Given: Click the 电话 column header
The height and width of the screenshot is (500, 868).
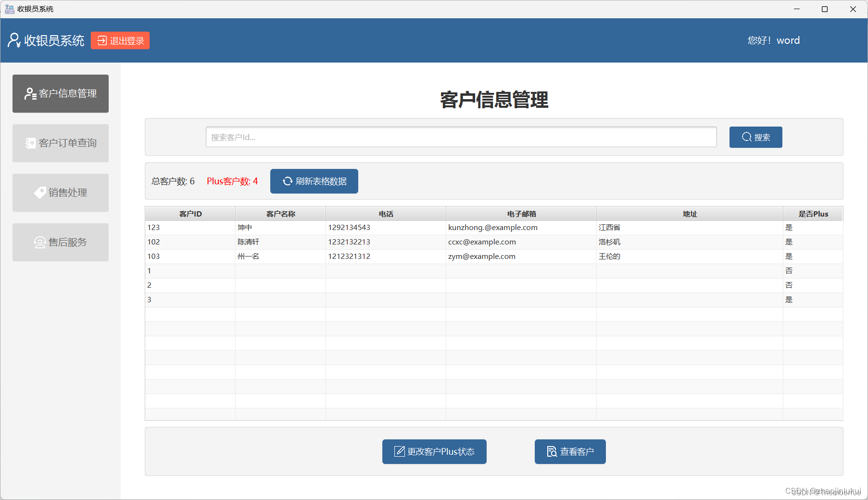Looking at the screenshot, I should tap(386, 214).
